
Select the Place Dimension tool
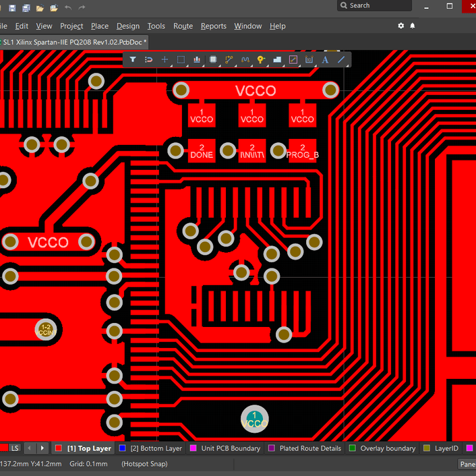(309, 59)
